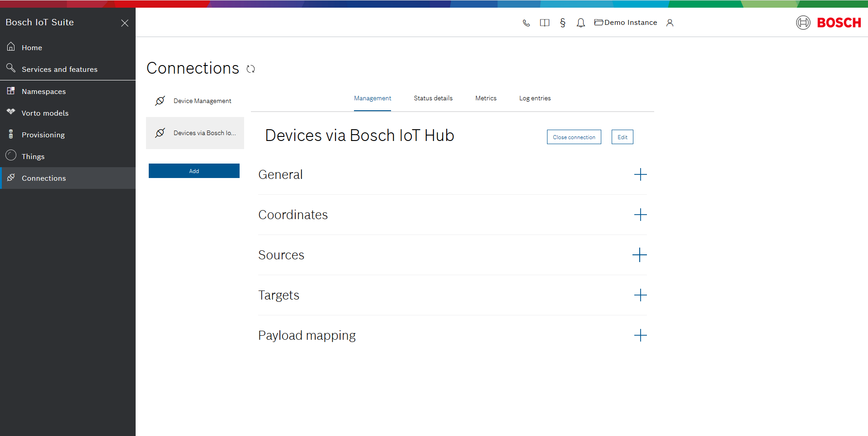The width and height of the screenshot is (868, 436).
Task: Click the Bosch IoT Suite title
Action: (40, 22)
